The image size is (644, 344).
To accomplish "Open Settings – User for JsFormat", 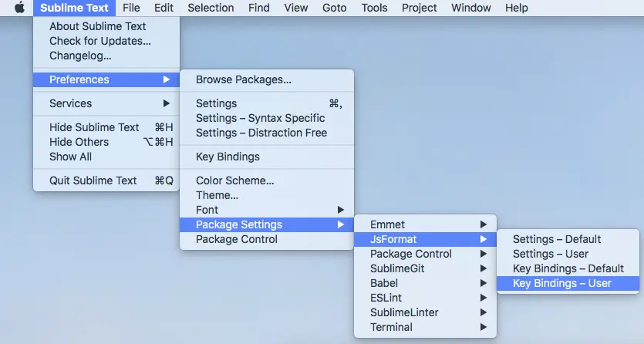I will pos(550,254).
